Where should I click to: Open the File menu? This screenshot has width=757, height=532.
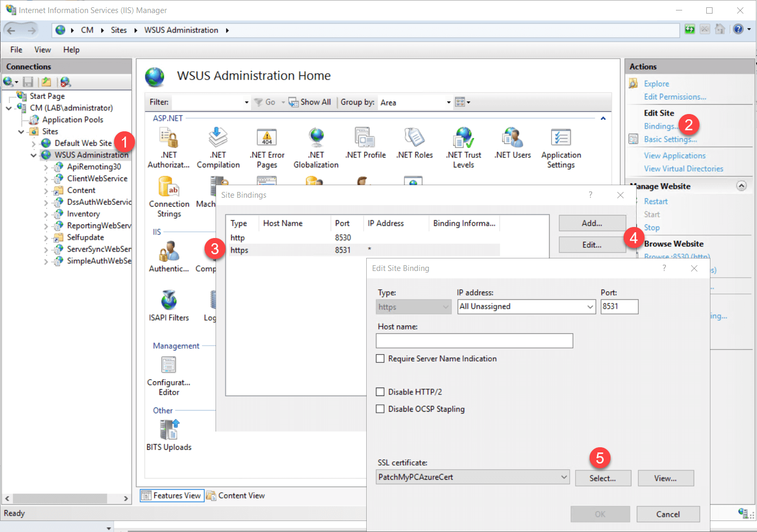[16, 50]
